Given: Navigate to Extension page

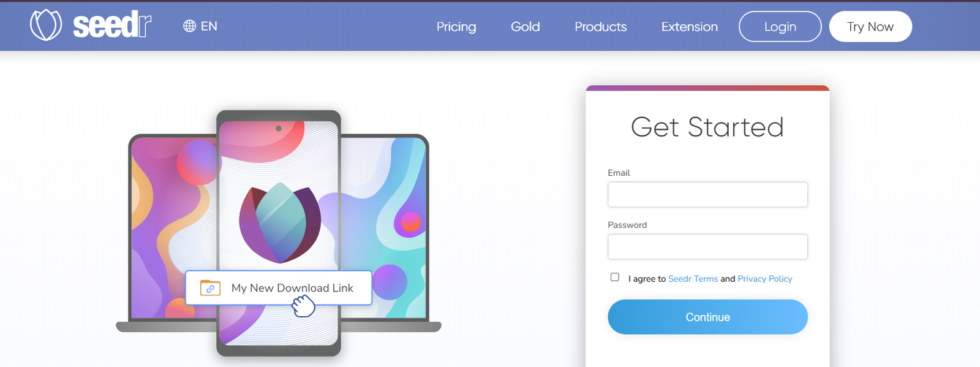Looking at the screenshot, I should pos(689,27).
